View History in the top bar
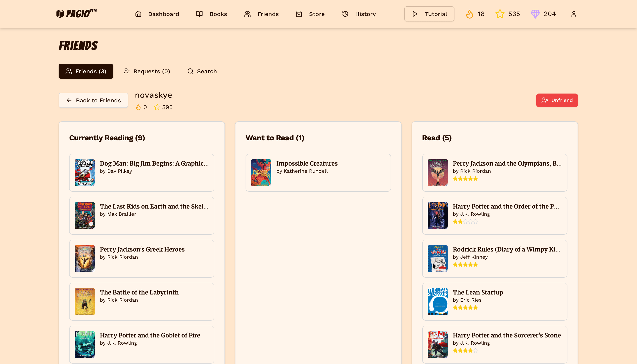This screenshot has height=364, width=637. tap(359, 14)
